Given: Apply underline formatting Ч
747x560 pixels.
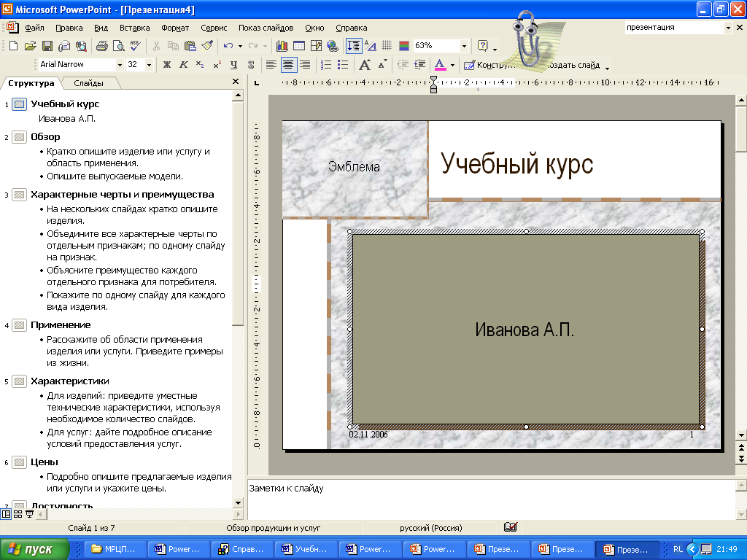Looking at the screenshot, I should pyautogui.click(x=234, y=65).
